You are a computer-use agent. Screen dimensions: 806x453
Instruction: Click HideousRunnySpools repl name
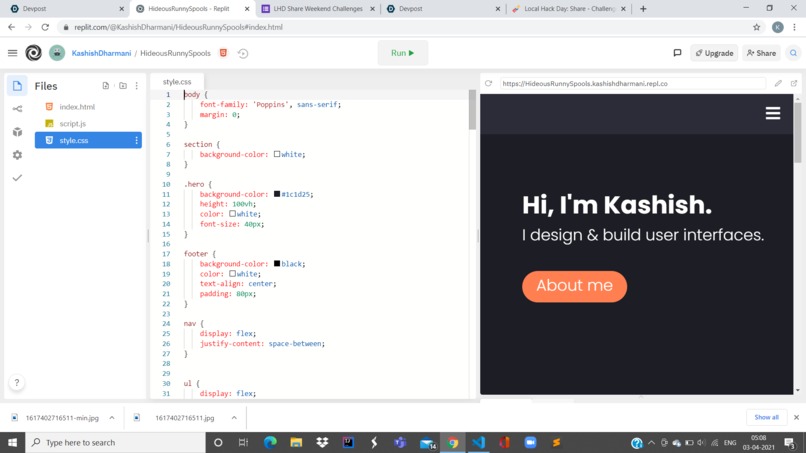coord(175,53)
